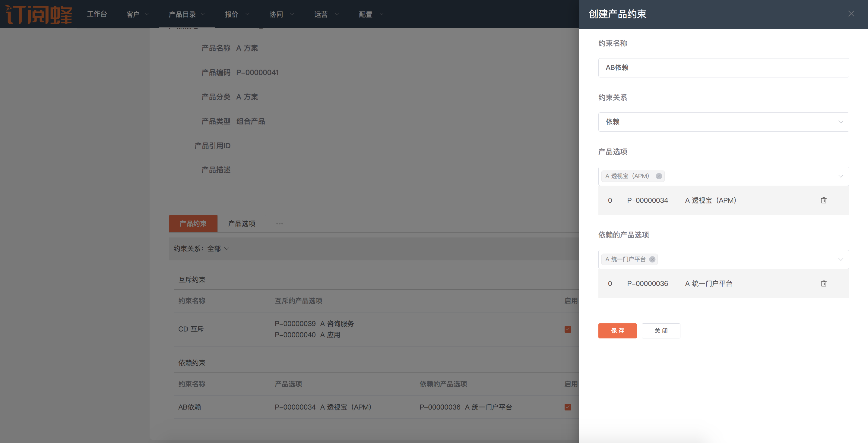Image resolution: width=868 pixels, height=443 pixels.
Task: Select the 产品约束 tab
Action: point(193,224)
